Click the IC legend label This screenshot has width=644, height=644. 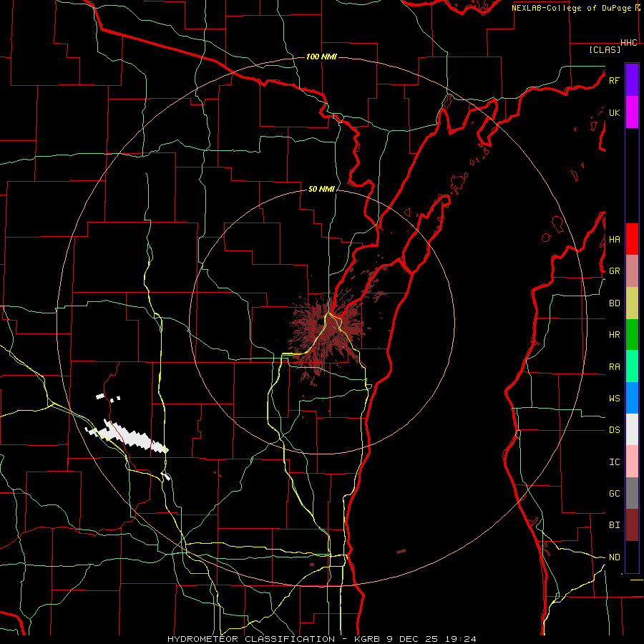614,462
